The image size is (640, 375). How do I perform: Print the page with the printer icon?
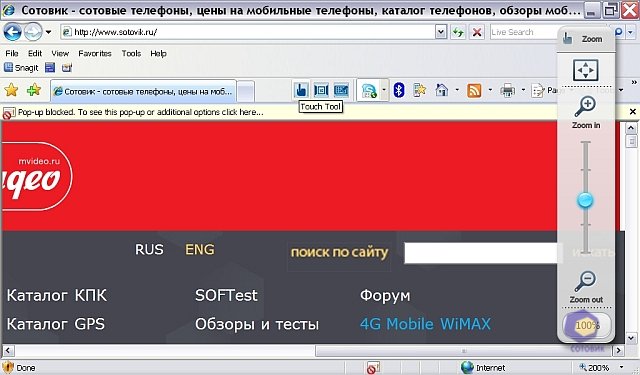click(507, 90)
